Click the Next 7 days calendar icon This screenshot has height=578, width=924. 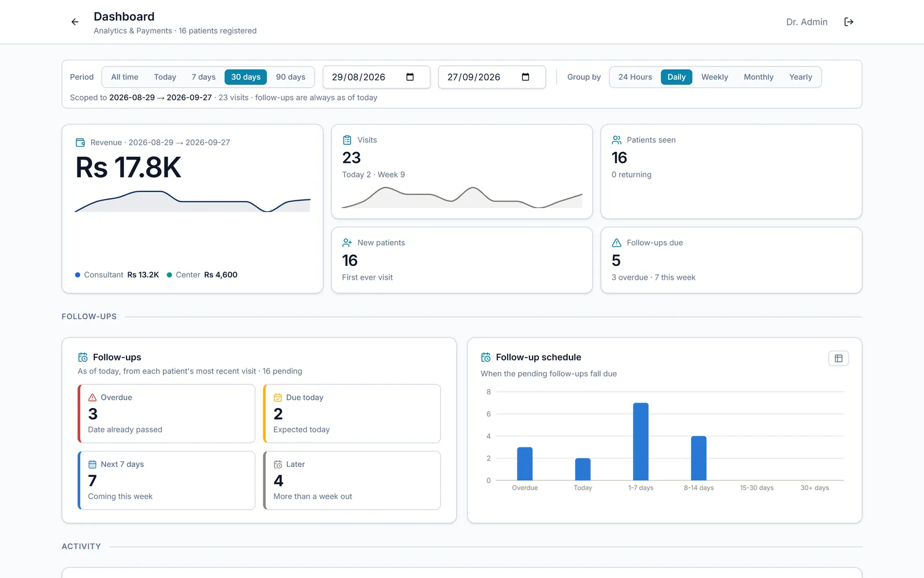92,464
